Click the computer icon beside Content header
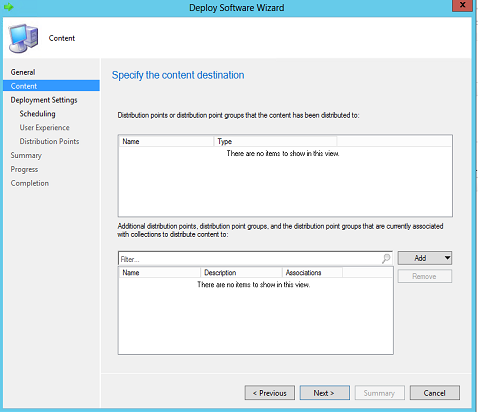 (23, 38)
